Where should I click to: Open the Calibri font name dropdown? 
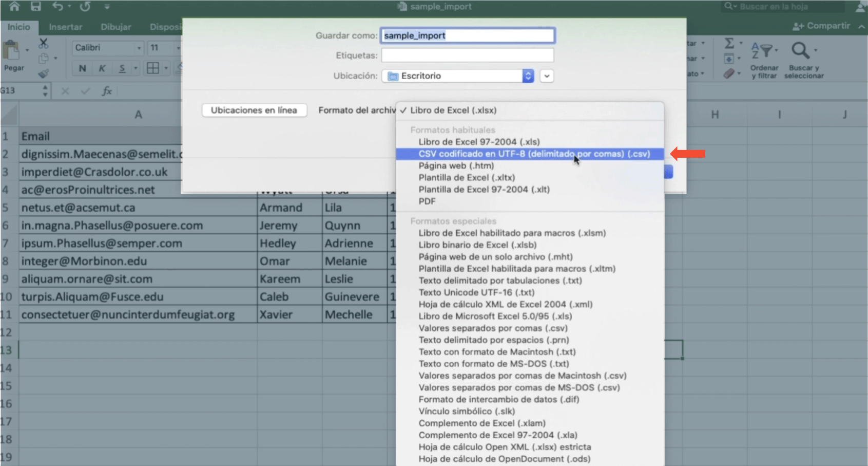[139, 48]
